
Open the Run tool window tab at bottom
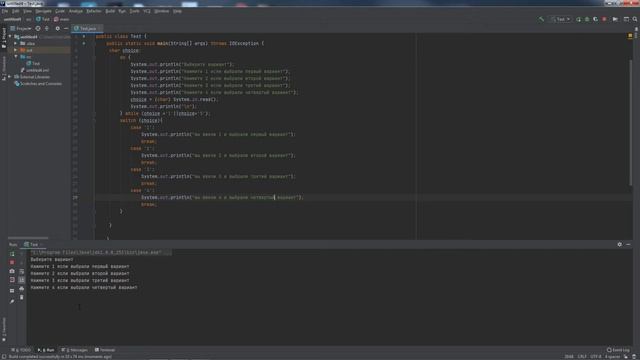click(46, 350)
